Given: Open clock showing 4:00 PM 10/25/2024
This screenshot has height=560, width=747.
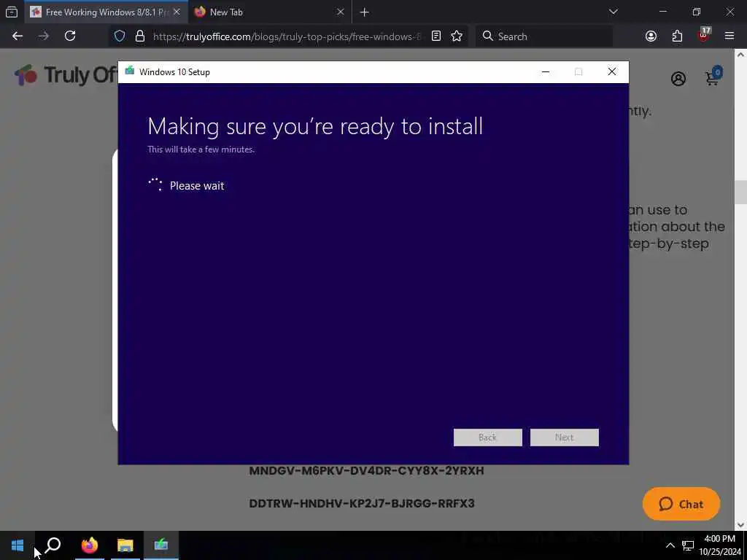Looking at the screenshot, I should 720,545.
